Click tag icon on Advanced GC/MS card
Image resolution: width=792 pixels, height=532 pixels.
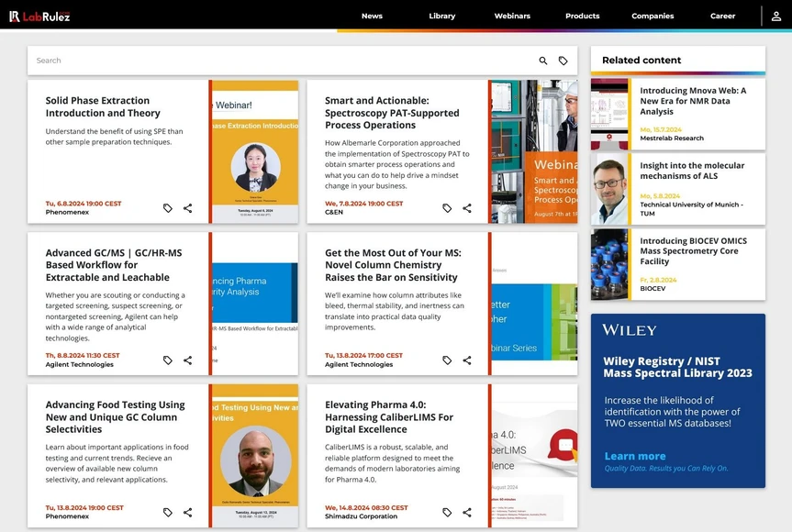168,360
